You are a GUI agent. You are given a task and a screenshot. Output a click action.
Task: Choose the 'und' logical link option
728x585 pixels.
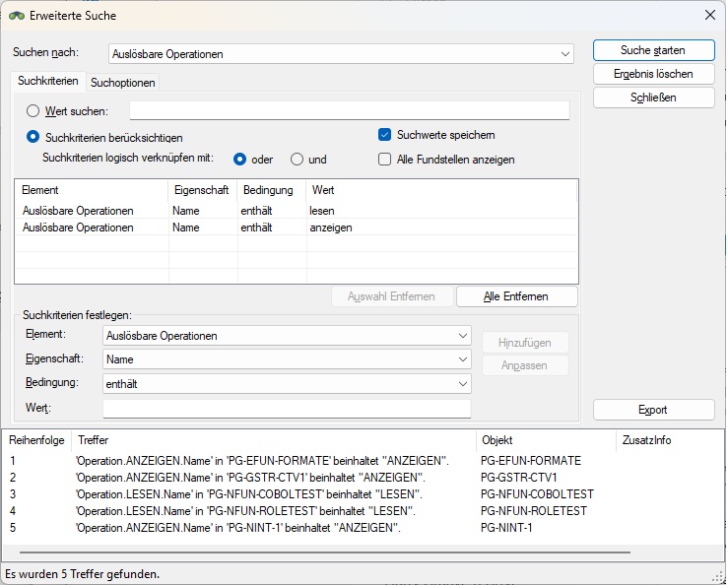(297, 160)
